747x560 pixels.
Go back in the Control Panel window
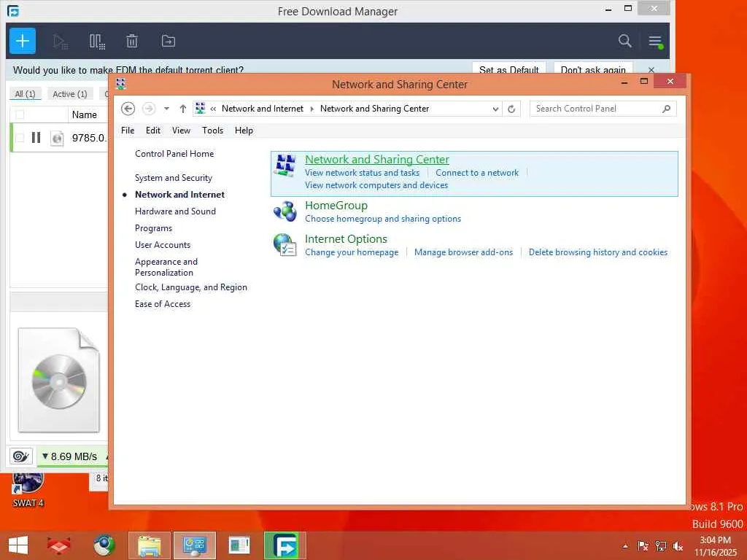point(128,109)
